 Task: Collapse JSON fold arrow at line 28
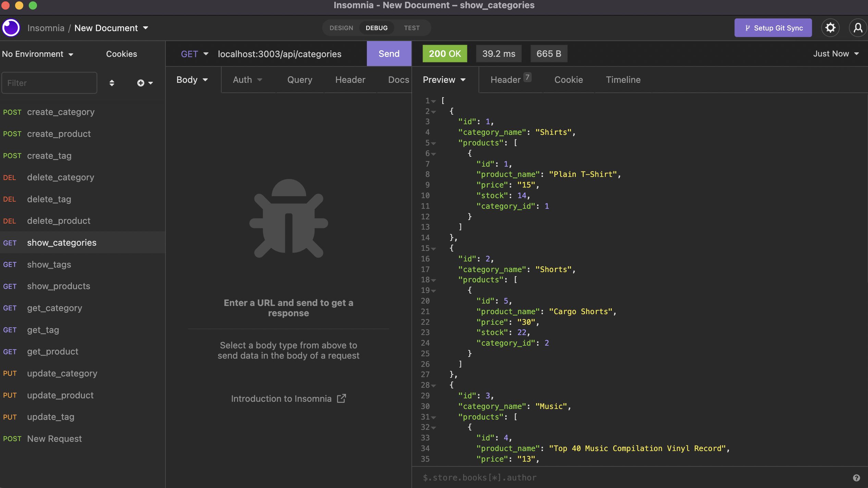click(434, 385)
